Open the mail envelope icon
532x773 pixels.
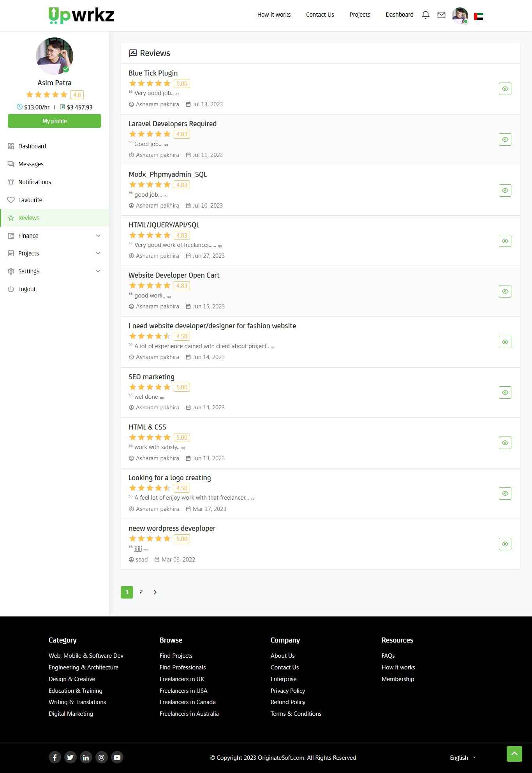(x=441, y=14)
